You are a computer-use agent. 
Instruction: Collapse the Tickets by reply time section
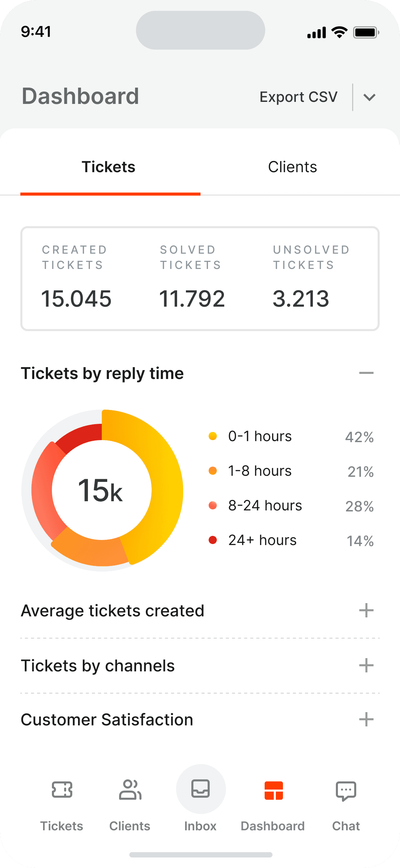point(366,373)
